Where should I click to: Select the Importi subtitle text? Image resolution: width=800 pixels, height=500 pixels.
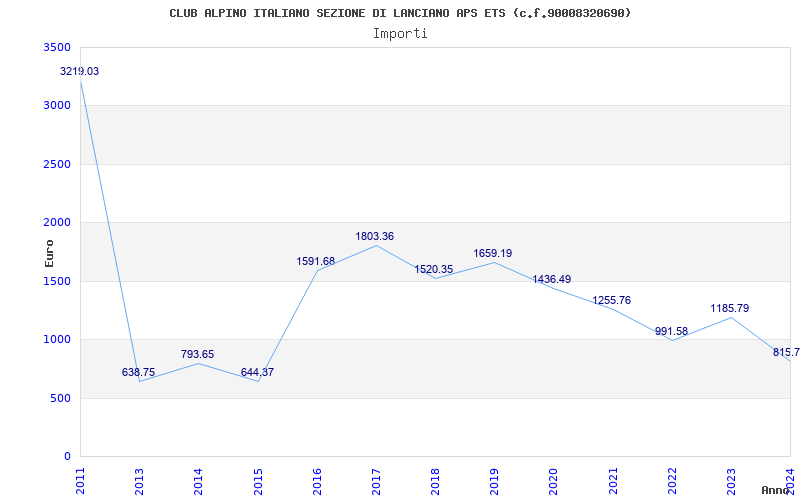pyautogui.click(x=400, y=34)
